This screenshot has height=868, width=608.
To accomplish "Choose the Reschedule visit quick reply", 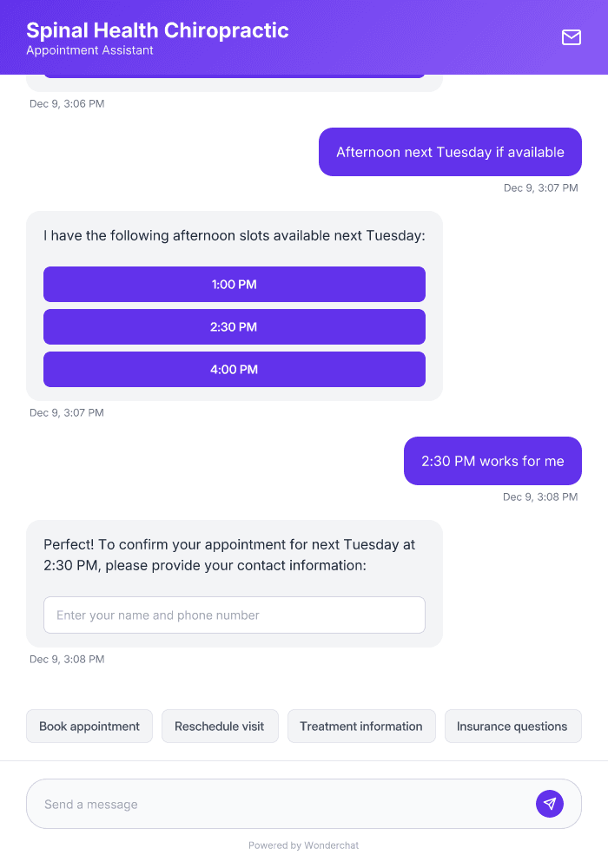I will [x=220, y=726].
